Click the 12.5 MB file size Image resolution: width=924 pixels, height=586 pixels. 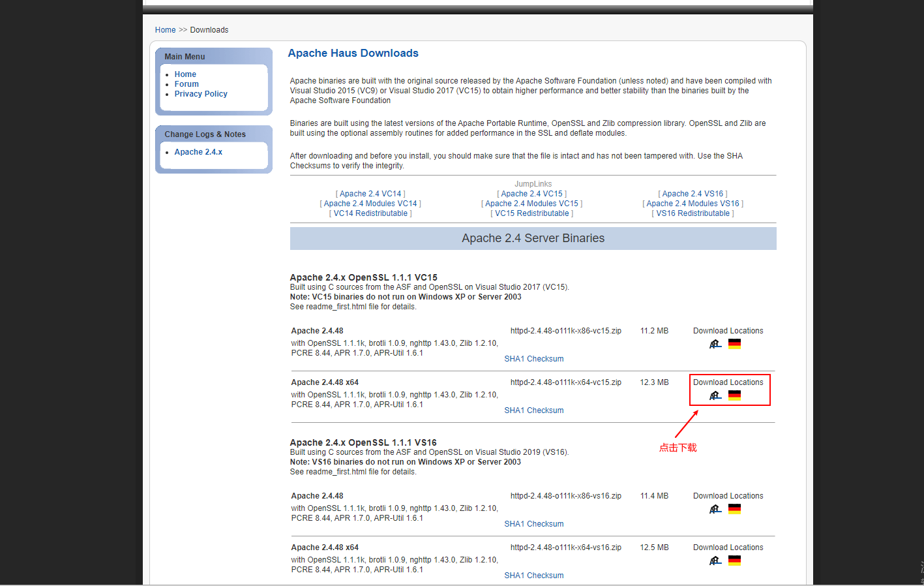click(655, 547)
